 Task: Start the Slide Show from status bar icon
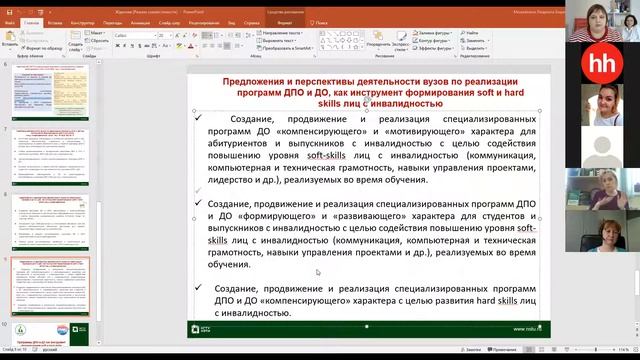(x=567, y=350)
